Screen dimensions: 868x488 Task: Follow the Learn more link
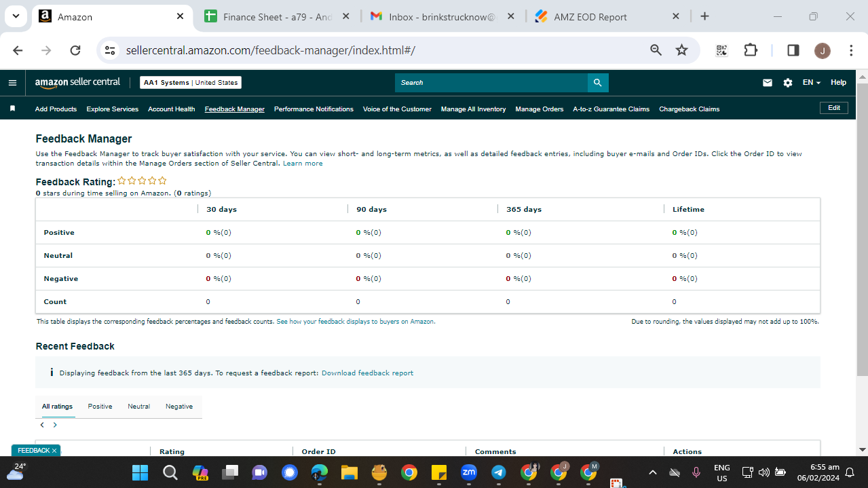tap(303, 164)
